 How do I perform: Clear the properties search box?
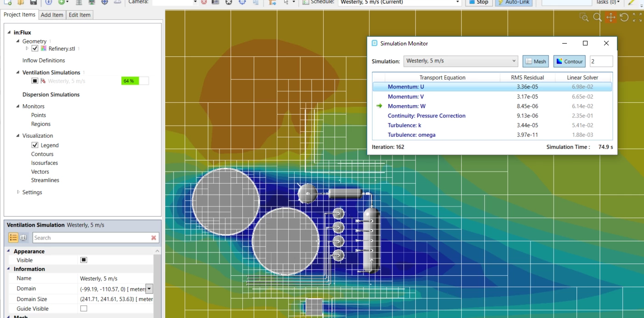click(154, 238)
